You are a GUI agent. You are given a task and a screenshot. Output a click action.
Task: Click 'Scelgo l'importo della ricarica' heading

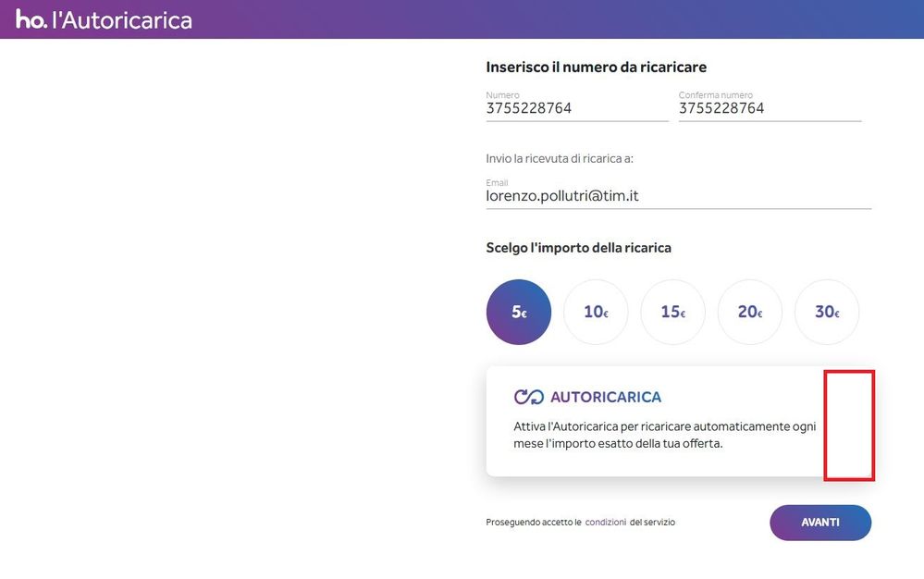coord(579,247)
